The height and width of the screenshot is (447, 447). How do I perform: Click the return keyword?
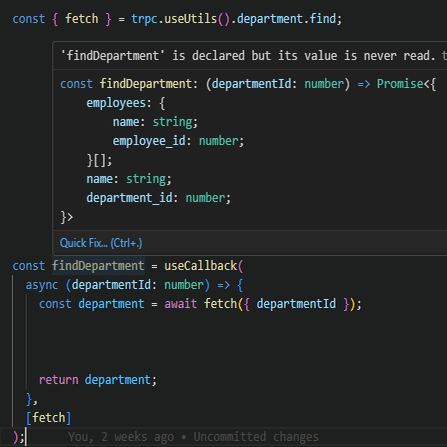pyautogui.click(x=59, y=380)
